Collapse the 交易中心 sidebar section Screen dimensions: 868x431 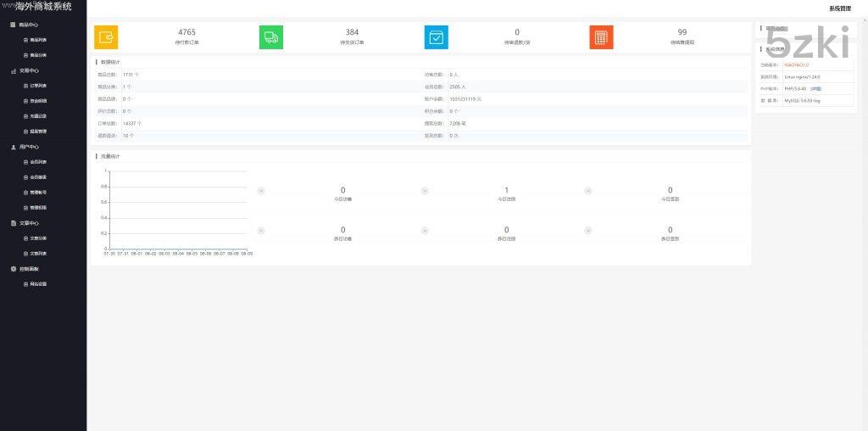[29, 70]
